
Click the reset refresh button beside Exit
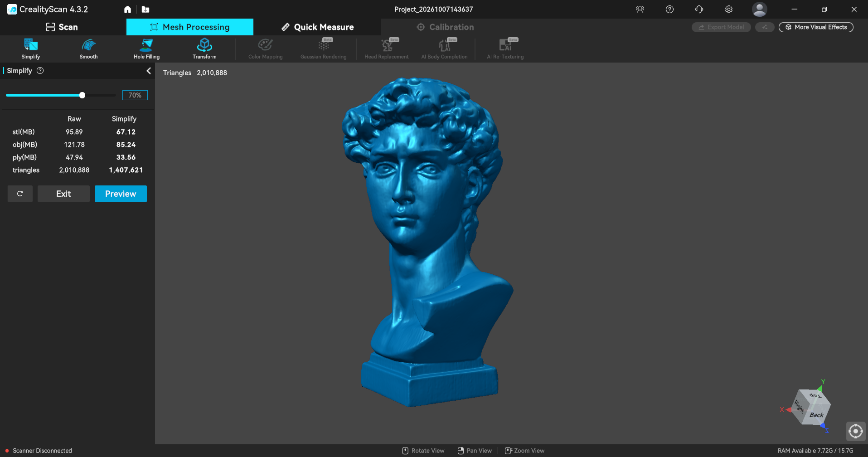[20, 194]
